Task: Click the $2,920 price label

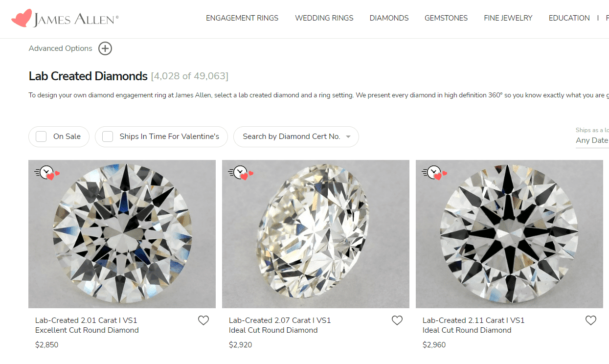Action: pyautogui.click(x=241, y=344)
